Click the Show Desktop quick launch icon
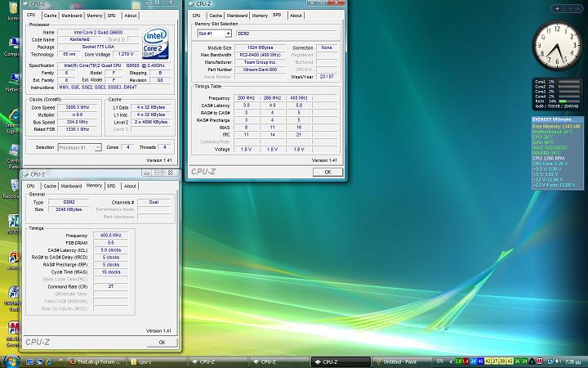The width and height of the screenshot is (588, 368). 30,362
